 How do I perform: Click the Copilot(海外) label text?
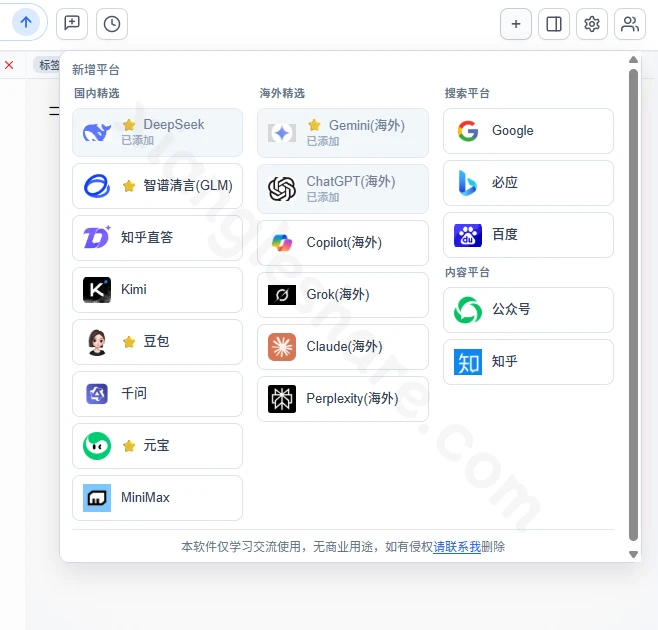click(x=344, y=242)
